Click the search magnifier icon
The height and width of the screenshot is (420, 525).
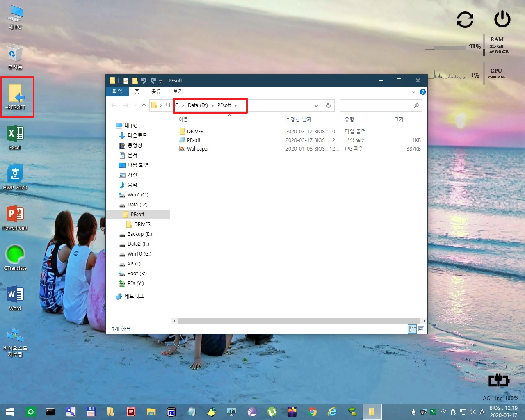pos(416,105)
